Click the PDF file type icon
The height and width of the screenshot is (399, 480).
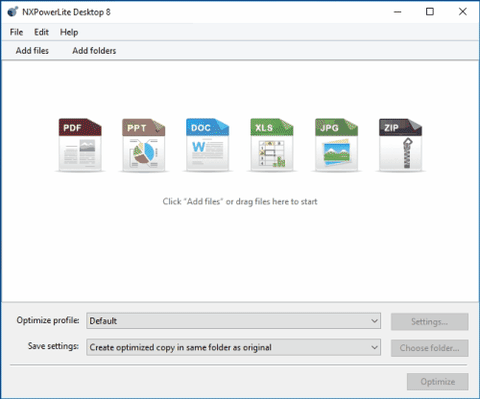pos(80,145)
